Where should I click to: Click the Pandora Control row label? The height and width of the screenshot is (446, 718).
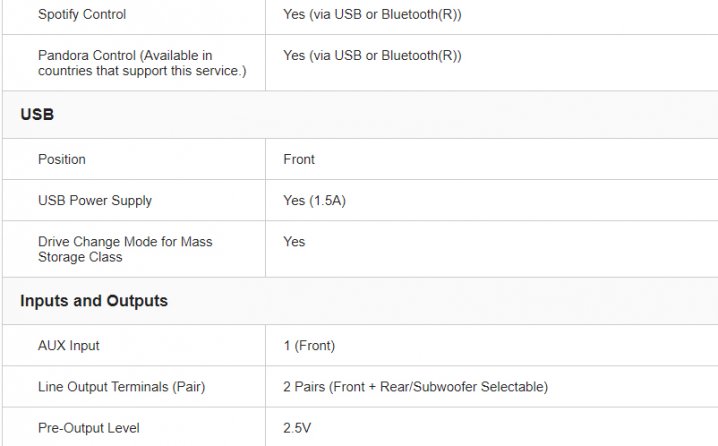coord(142,63)
